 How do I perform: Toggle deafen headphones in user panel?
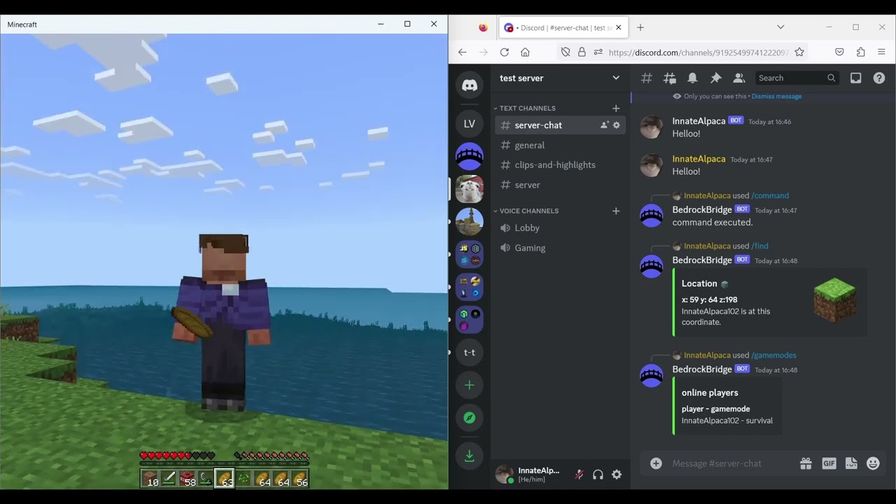pyautogui.click(x=598, y=474)
